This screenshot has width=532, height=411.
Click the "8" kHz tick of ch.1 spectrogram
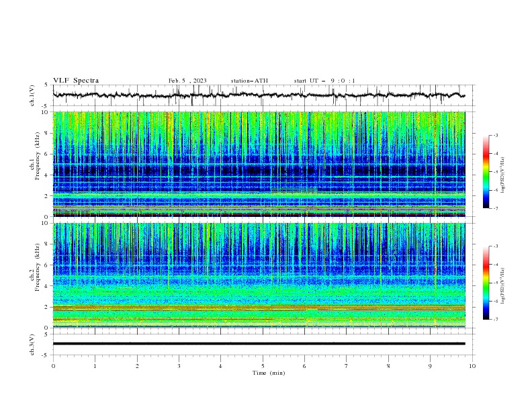[x=48, y=133]
